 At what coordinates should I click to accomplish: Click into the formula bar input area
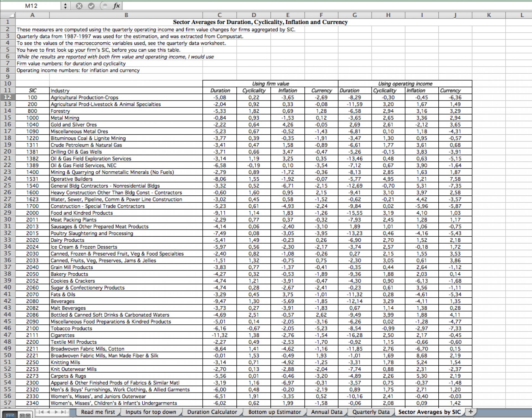pyautogui.click(x=327, y=6)
